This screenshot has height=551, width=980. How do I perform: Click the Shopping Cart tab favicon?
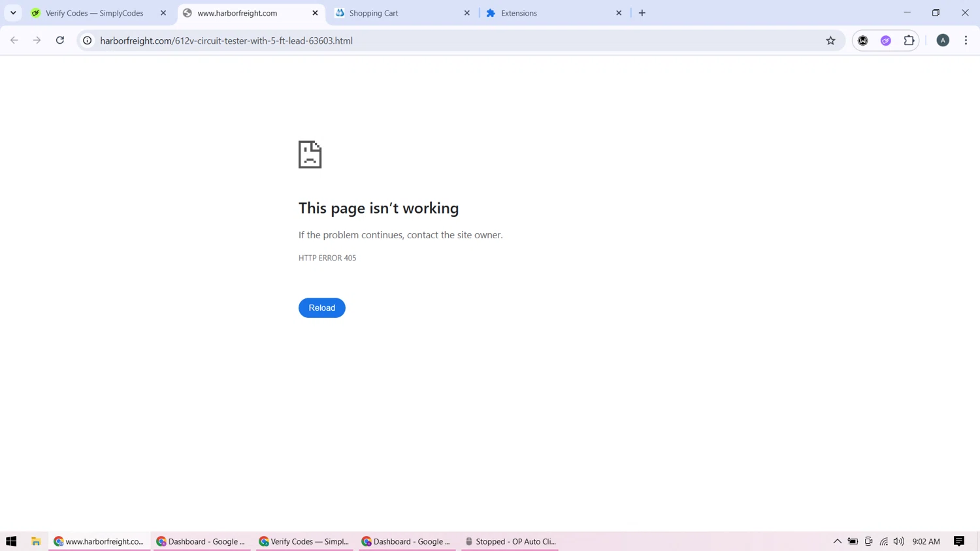pos(340,13)
